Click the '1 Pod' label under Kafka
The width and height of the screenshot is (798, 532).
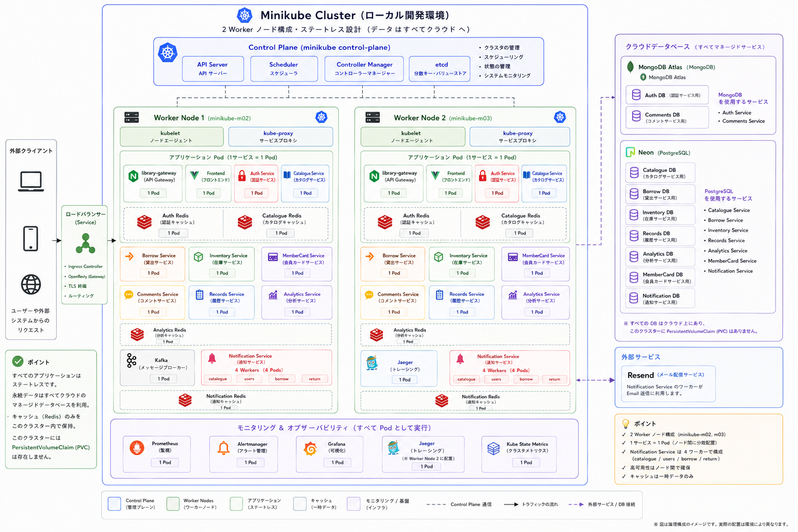click(164, 379)
